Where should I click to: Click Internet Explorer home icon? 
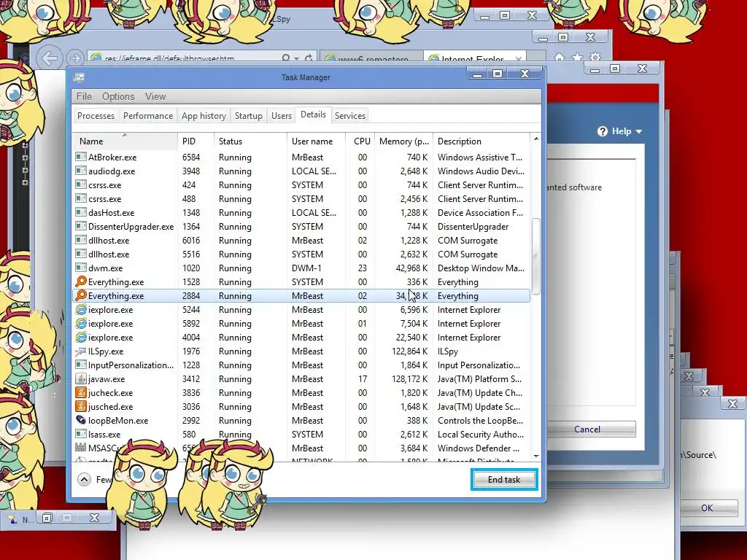(560, 57)
